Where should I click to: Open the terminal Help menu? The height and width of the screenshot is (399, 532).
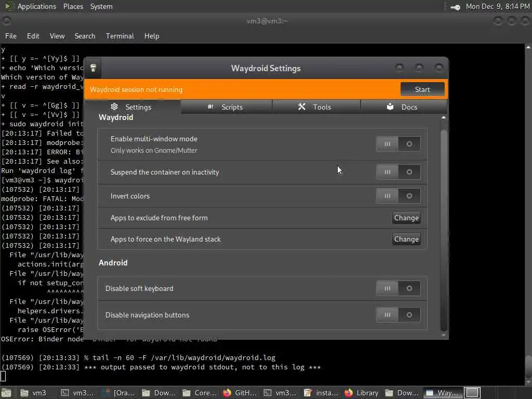coord(152,36)
